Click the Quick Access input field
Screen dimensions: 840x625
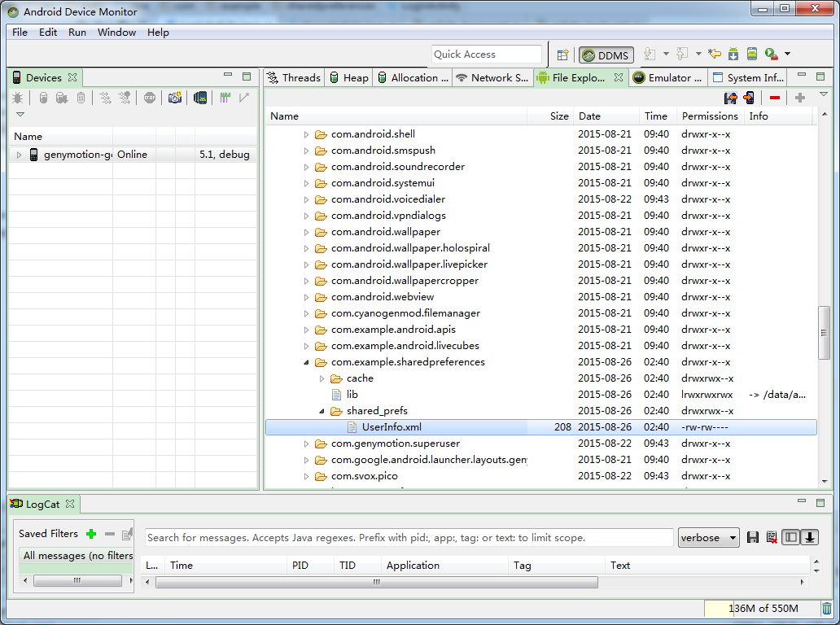click(487, 55)
